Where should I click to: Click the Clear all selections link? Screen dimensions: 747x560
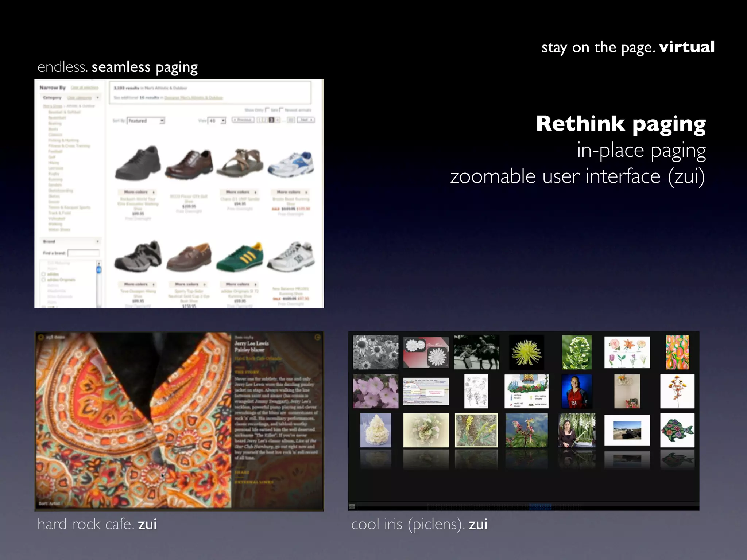pyautogui.click(x=85, y=87)
